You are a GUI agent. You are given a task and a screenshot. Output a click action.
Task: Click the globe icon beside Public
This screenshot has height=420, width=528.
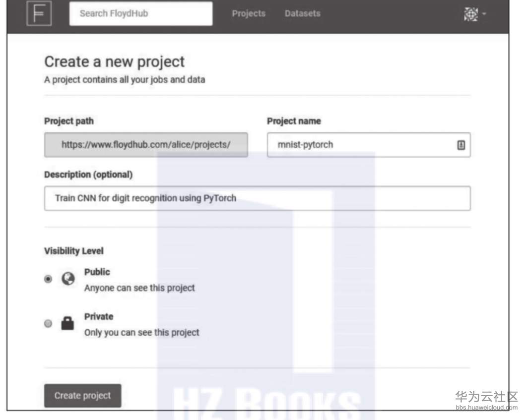click(68, 279)
